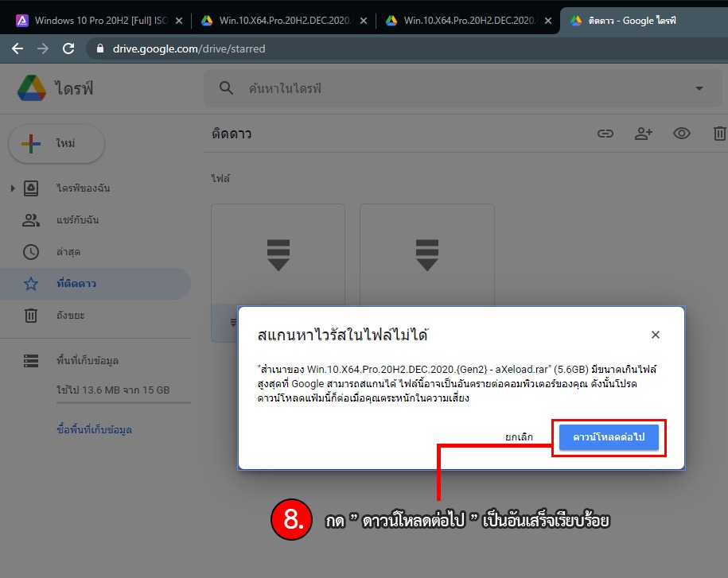Click the storage usage 13.6 MB text
Image resolution: width=728 pixels, height=578 pixels.
click(x=113, y=390)
